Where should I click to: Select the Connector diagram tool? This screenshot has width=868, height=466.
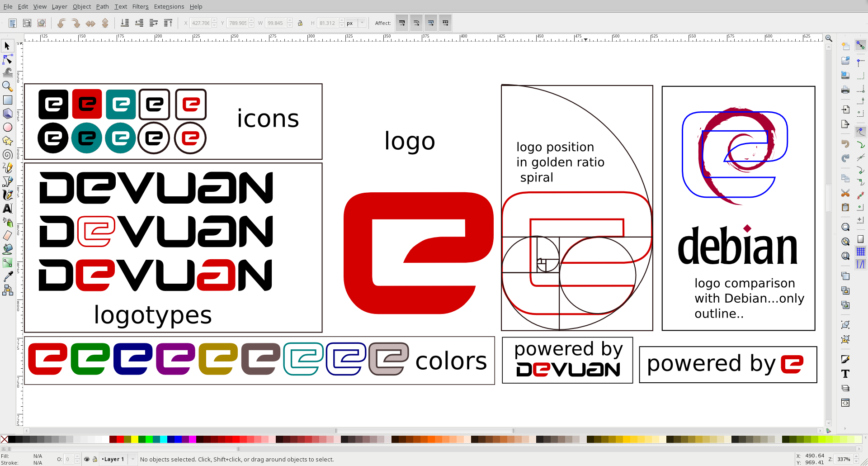(x=7, y=290)
